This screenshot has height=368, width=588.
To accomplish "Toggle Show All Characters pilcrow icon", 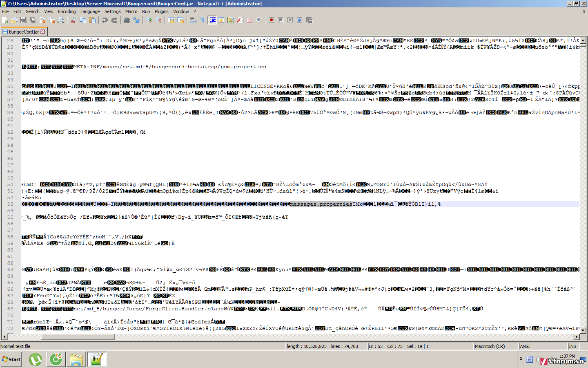I will [203, 20].
